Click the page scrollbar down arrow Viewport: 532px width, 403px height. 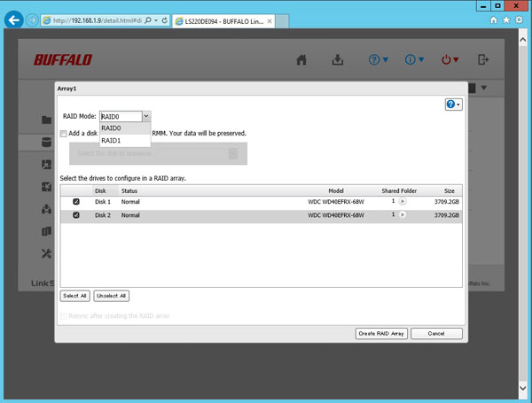click(523, 388)
